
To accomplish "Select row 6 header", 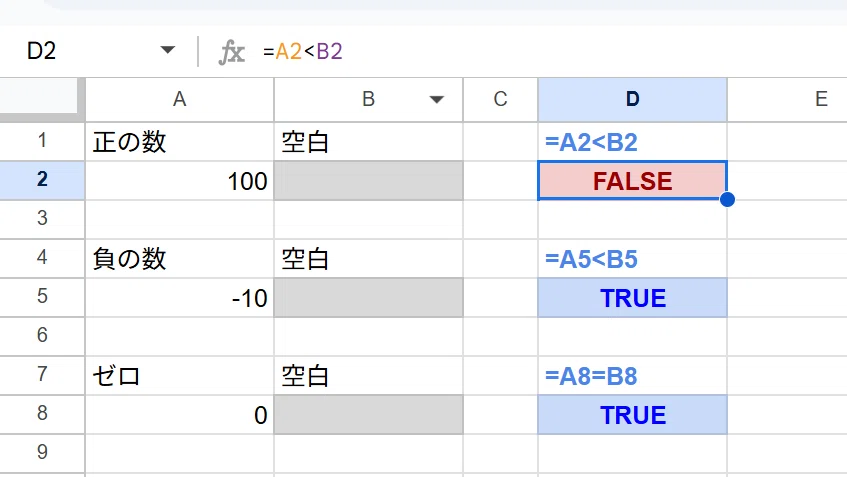I will pyautogui.click(x=42, y=335).
